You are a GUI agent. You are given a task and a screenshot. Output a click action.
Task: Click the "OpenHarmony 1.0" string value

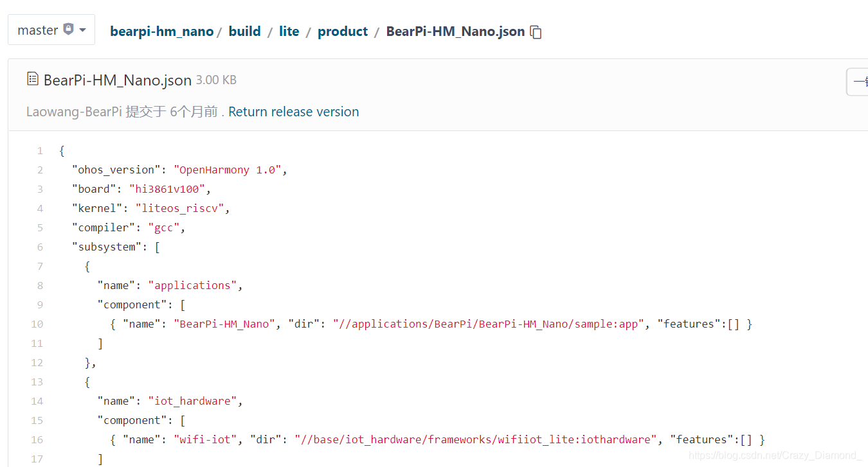click(x=228, y=170)
